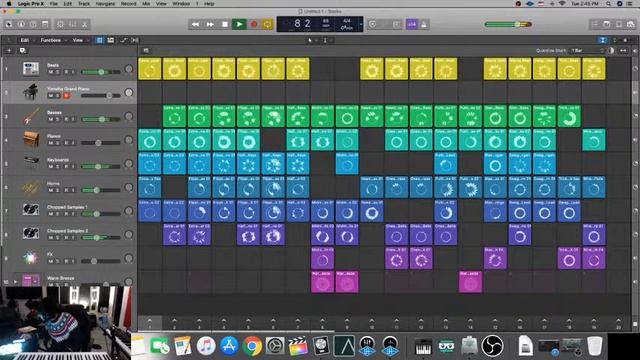Click the FX track sparkle icon
Viewport: 640px width, 360px height.
click(x=31, y=258)
